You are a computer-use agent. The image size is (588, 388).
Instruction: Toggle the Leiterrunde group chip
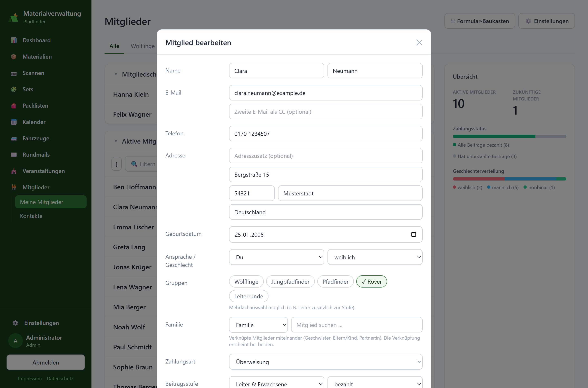coord(249,296)
